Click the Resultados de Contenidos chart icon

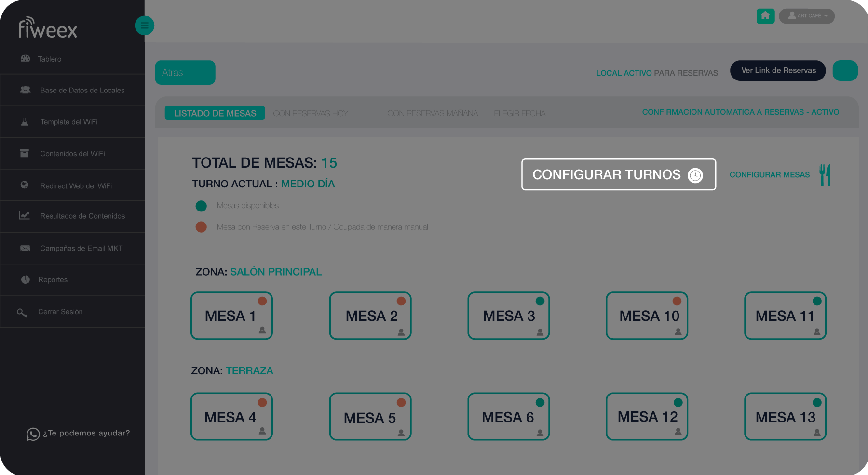point(24,215)
